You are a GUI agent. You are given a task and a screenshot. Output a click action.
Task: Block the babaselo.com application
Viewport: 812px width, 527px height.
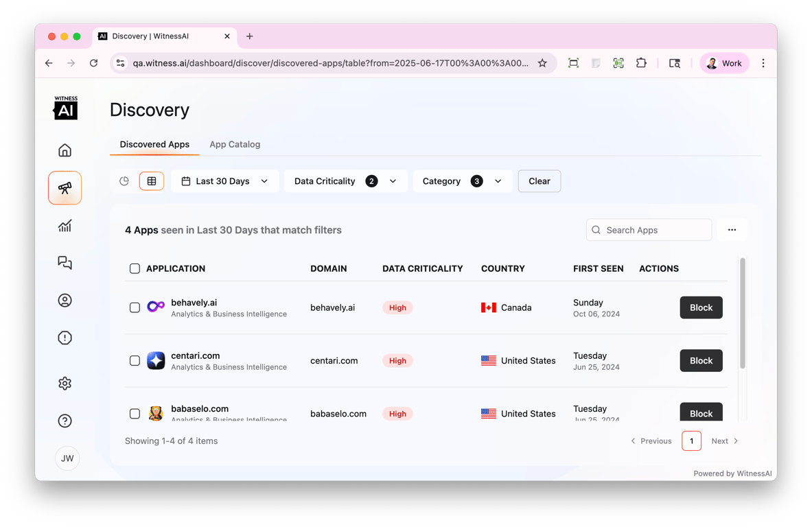click(701, 412)
